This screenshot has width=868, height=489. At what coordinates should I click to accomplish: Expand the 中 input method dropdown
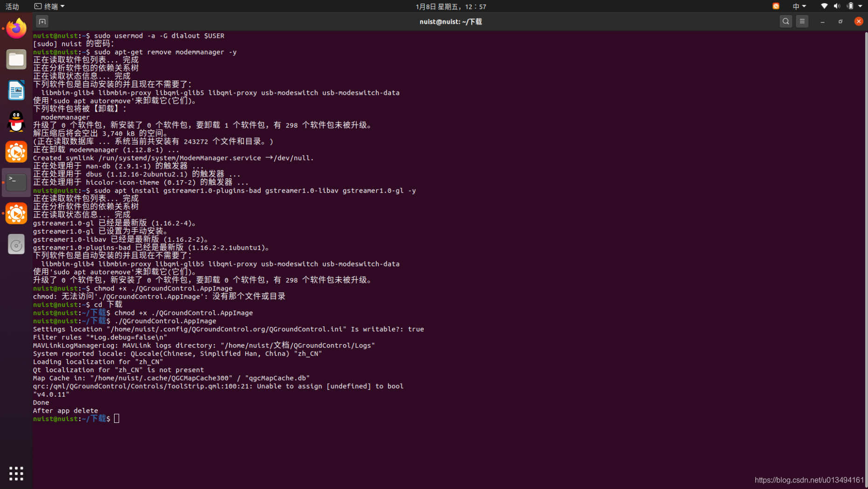tap(799, 6)
